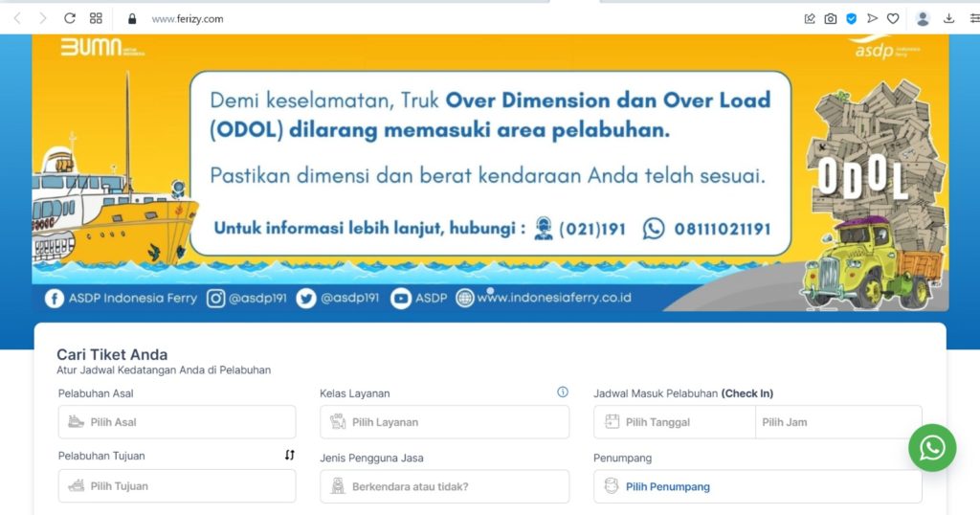Open the blue shield privacy protection icon
Viewport: 980px width, 515px height.
click(x=851, y=19)
